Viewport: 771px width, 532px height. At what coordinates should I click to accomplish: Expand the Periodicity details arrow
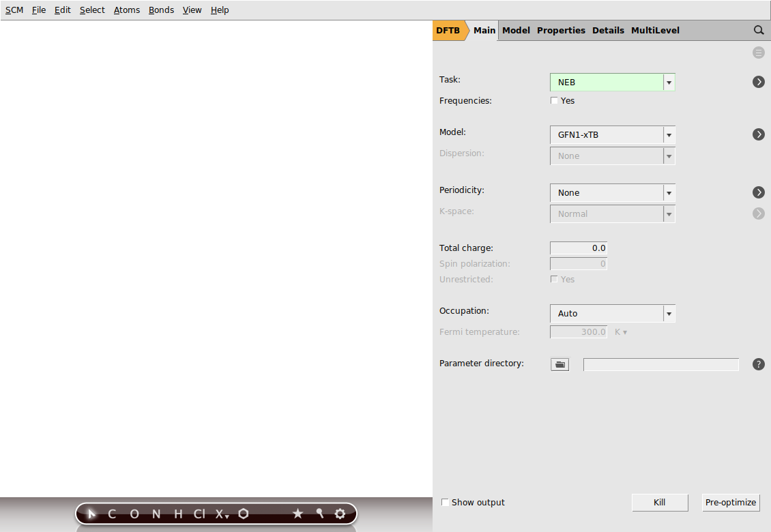759,192
